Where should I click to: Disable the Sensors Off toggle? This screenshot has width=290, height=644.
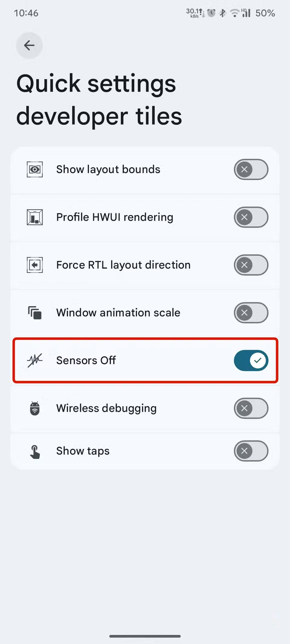(x=251, y=360)
